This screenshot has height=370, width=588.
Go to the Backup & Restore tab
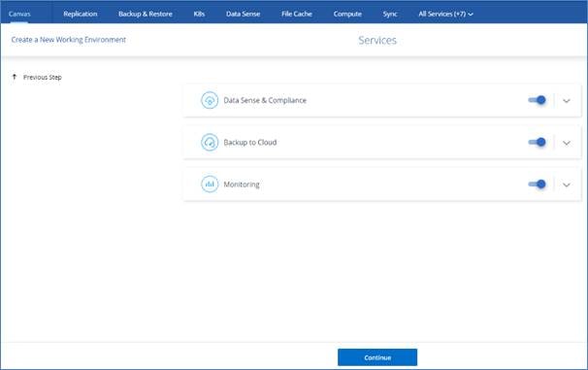pyautogui.click(x=146, y=14)
